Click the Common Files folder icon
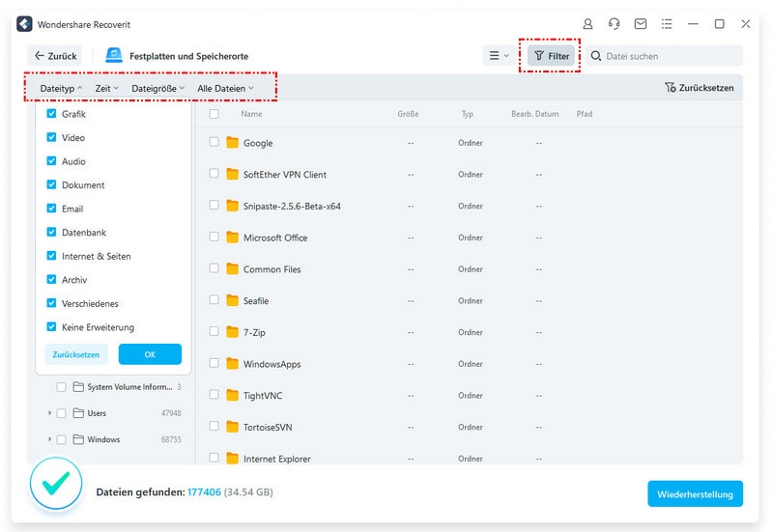773x532 pixels. click(x=232, y=268)
